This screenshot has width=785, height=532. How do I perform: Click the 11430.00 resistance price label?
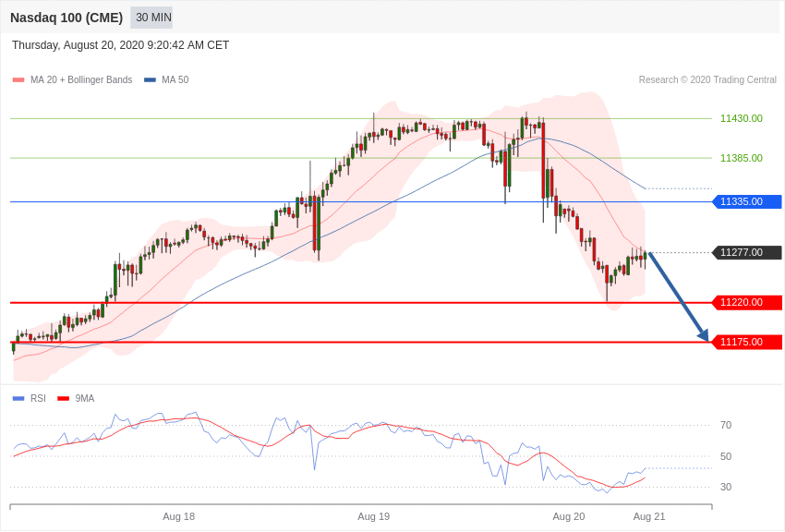[741, 118]
